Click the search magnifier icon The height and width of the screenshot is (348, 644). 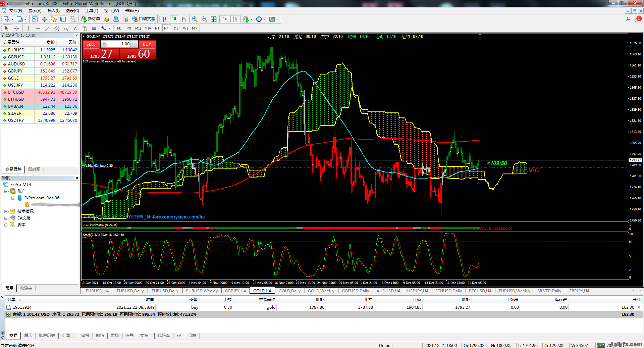628,19
